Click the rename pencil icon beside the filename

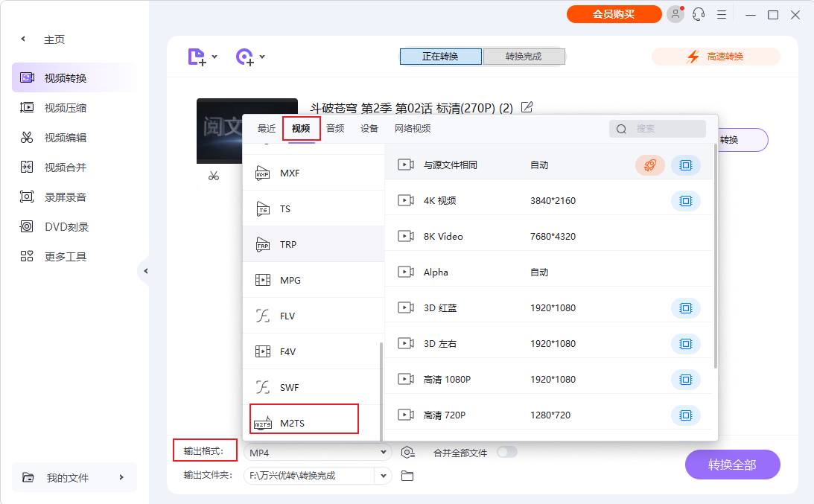click(x=527, y=107)
